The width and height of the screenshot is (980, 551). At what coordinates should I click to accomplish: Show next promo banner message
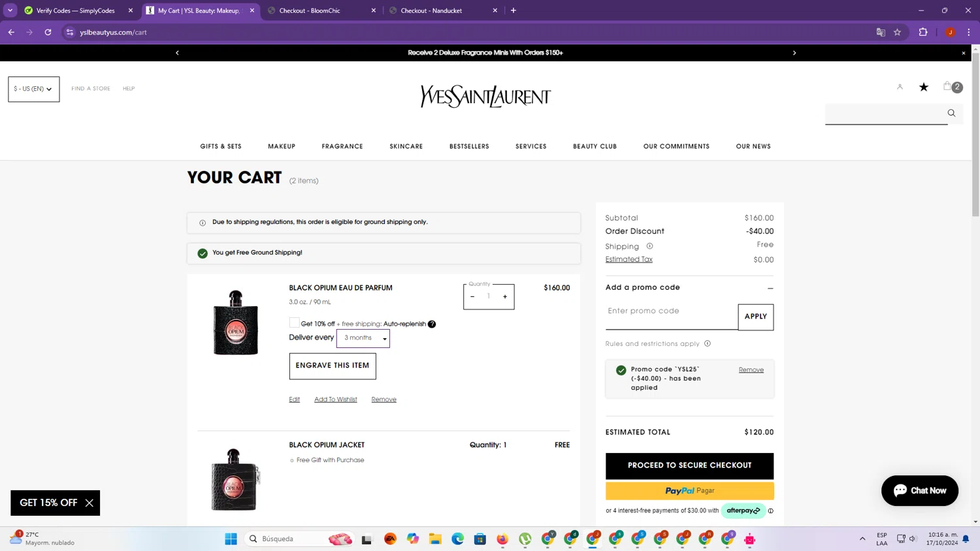tap(794, 53)
